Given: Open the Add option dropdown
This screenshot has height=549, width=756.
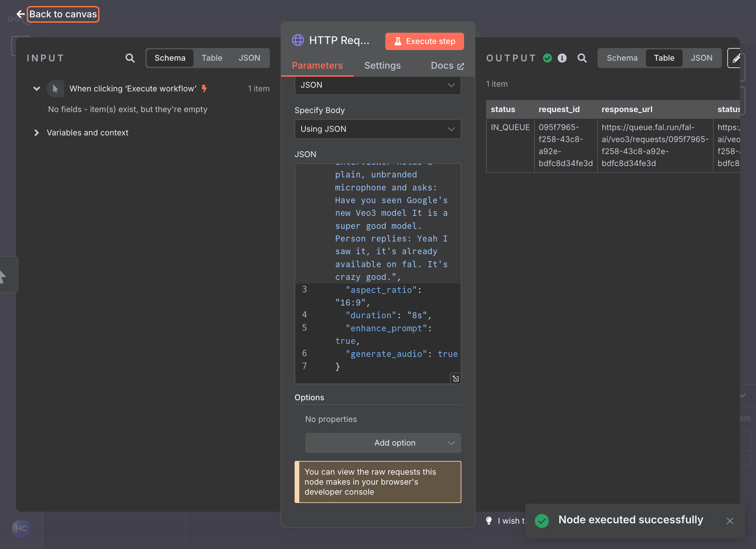Looking at the screenshot, I should pos(383,443).
